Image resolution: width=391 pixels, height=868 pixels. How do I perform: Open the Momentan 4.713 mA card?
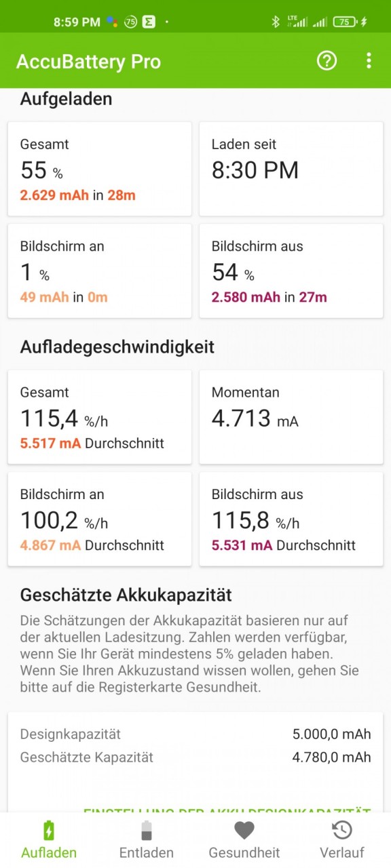pyautogui.click(x=291, y=417)
